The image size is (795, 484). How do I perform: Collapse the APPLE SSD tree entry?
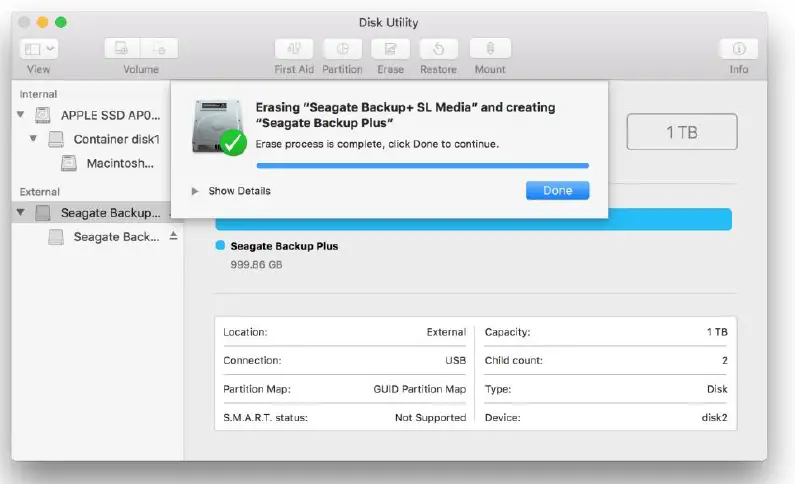pyautogui.click(x=21, y=115)
